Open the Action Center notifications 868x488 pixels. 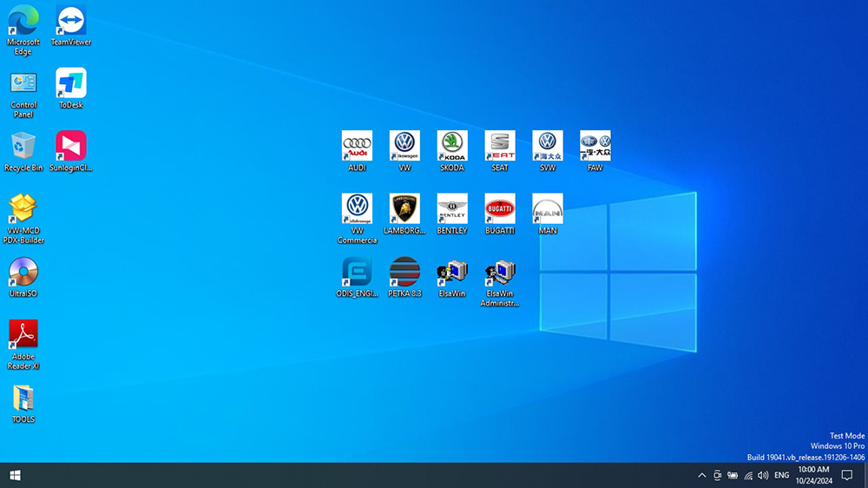847,475
